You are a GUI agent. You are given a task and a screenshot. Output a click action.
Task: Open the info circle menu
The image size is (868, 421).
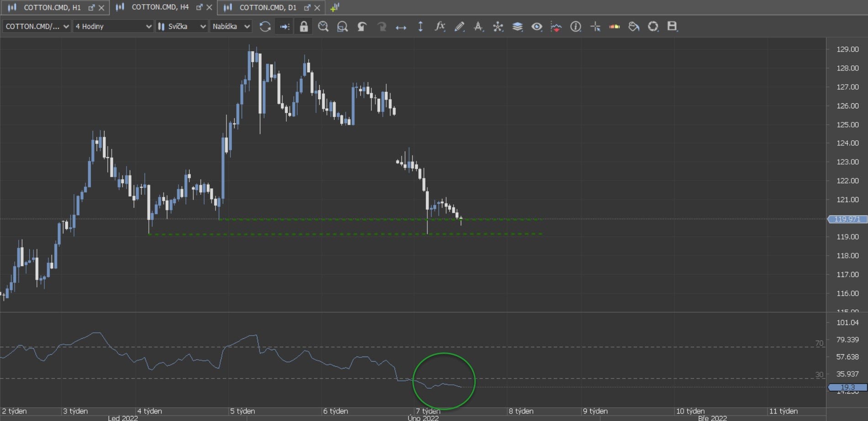coord(576,27)
